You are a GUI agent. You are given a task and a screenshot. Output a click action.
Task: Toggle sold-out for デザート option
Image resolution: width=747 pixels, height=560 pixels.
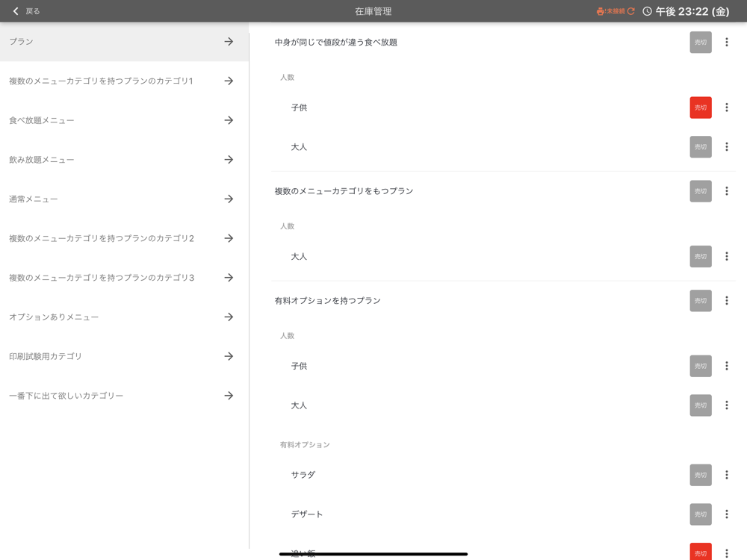(700, 514)
